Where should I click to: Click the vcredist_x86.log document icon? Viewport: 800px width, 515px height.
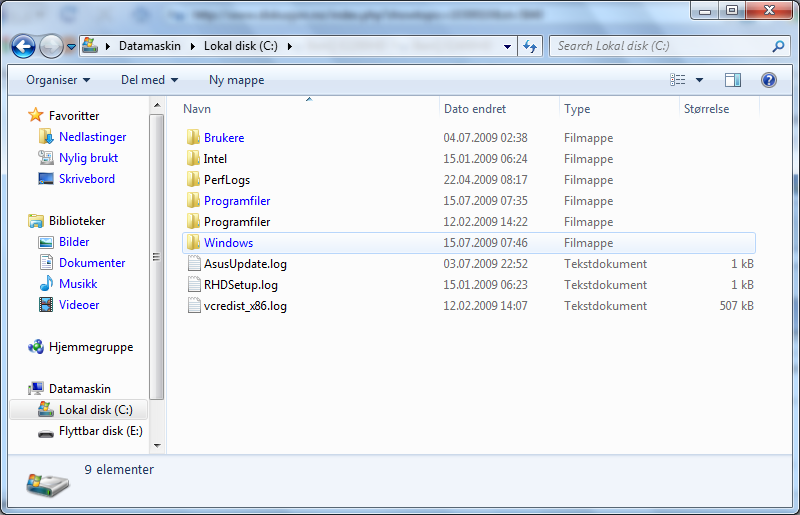[194, 305]
